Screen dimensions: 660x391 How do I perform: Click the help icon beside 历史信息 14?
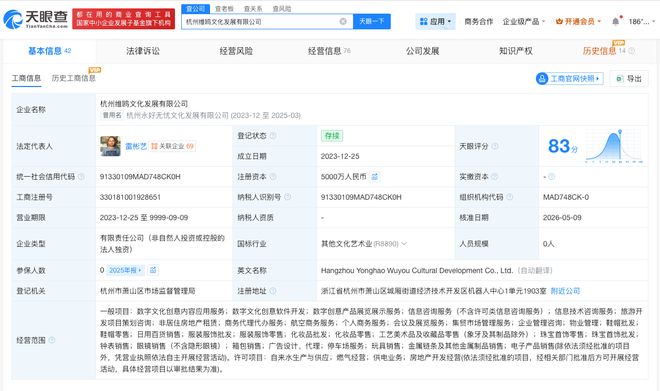631,51
